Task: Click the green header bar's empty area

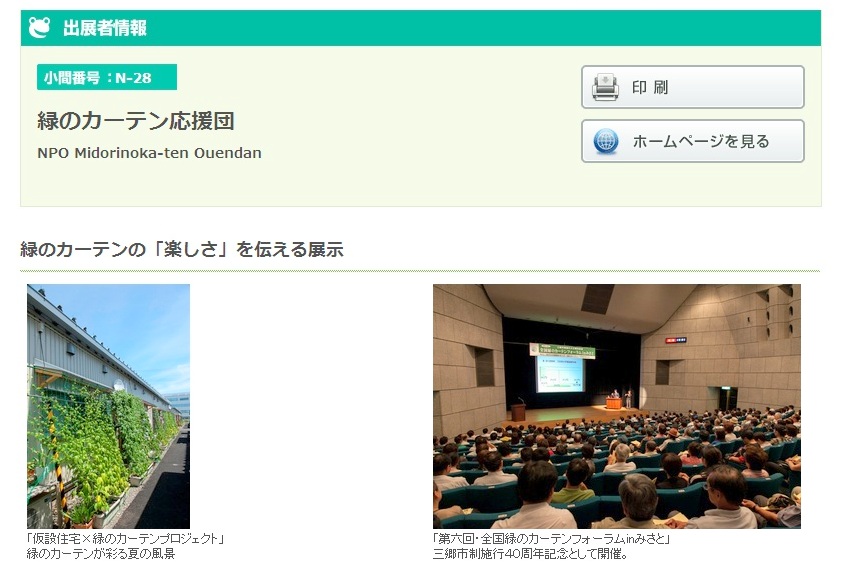Action: point(500,28)
